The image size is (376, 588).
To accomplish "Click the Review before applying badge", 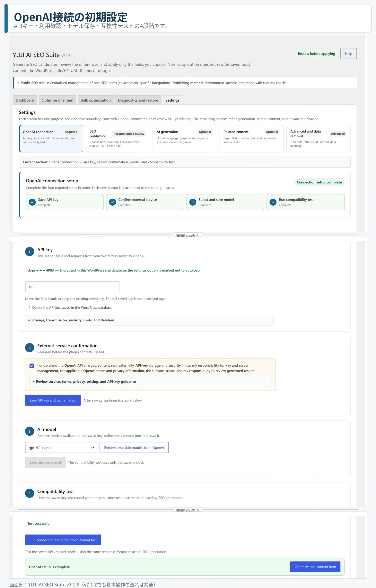I will [317, 54].
